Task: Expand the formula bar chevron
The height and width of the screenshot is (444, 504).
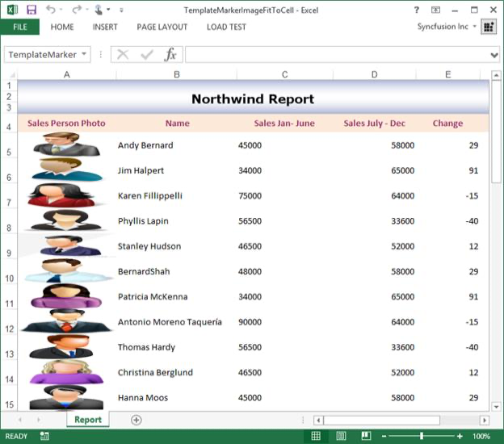Action: pos(494,55)
